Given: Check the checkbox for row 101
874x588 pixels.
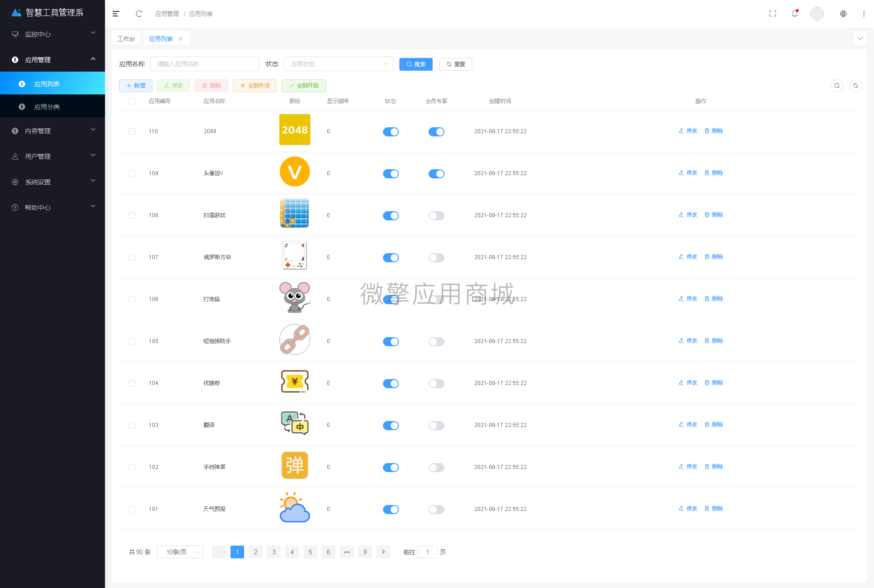Looking at the screenshot, I should click(132, 509).
